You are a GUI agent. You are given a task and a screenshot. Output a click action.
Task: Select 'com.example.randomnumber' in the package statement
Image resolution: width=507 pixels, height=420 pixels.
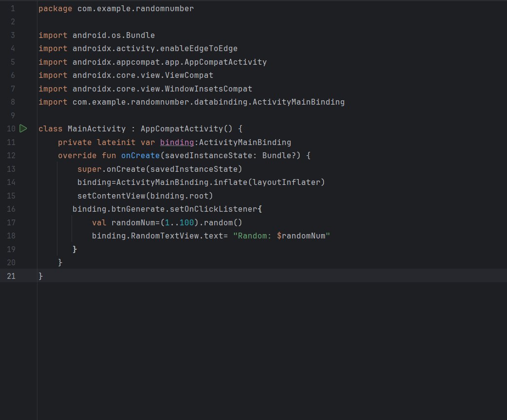[x=135, y=9]
